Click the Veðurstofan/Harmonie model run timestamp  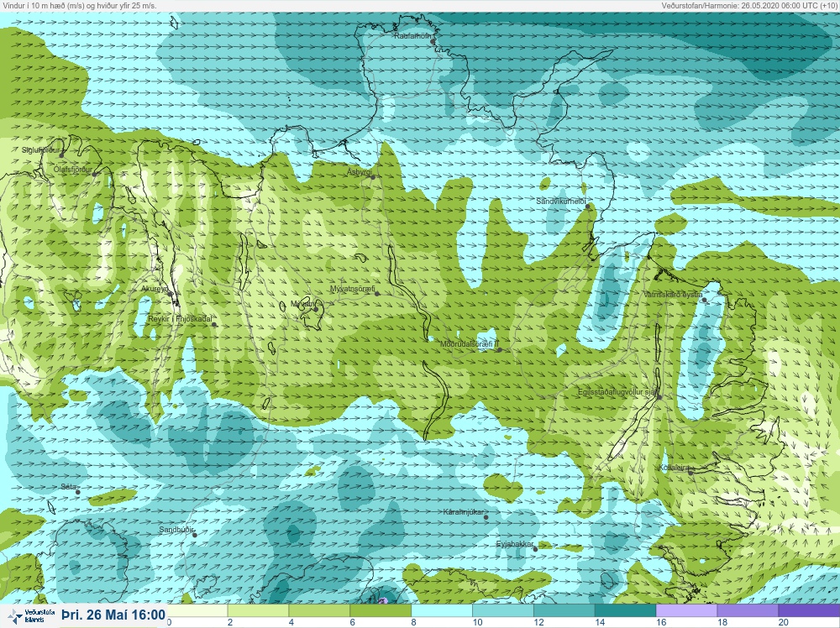pyautogui.click(x=749, y=5)
